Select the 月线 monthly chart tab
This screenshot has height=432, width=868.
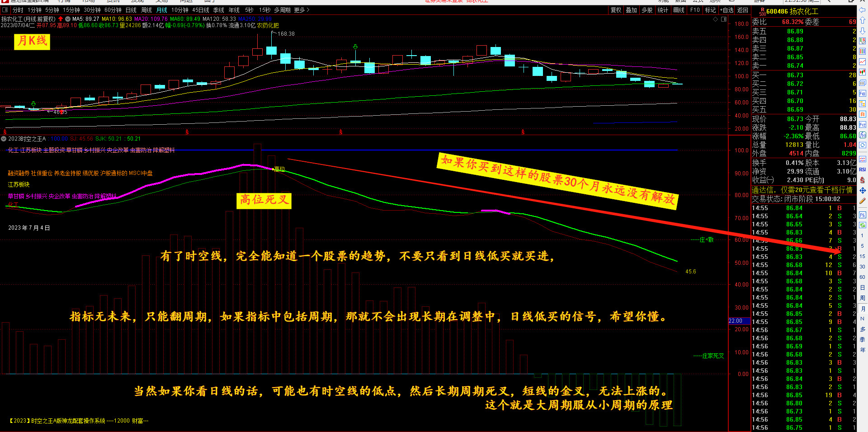coord(162,10)
